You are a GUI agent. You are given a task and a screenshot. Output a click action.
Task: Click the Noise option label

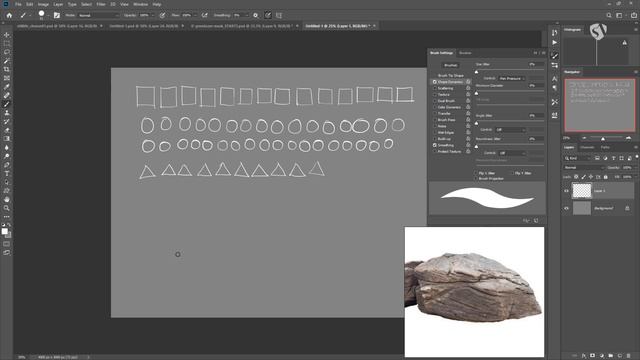[442, 126]
